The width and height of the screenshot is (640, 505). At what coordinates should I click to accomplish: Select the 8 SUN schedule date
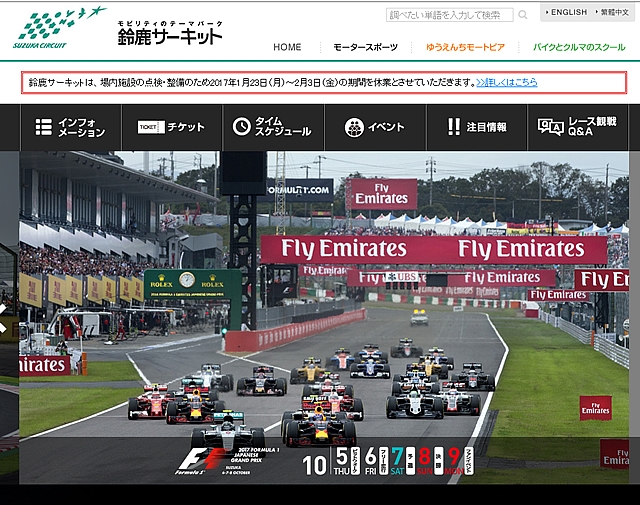(x=430, y=461)
